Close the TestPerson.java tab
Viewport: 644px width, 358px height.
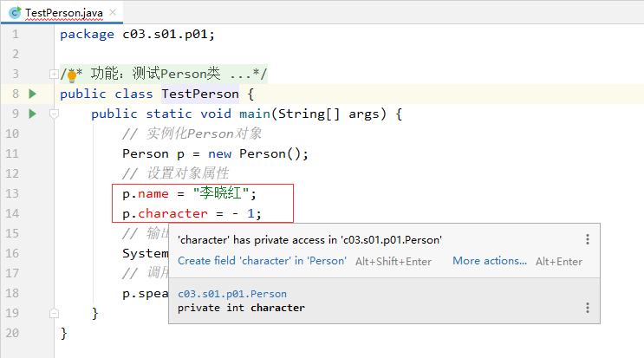(x=113, y=13)
